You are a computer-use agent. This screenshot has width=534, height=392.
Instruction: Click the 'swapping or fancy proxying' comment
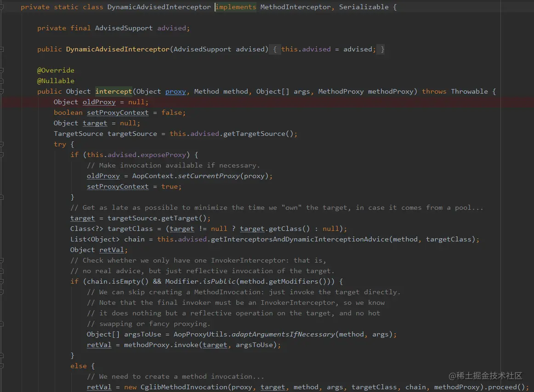(148, 324)
